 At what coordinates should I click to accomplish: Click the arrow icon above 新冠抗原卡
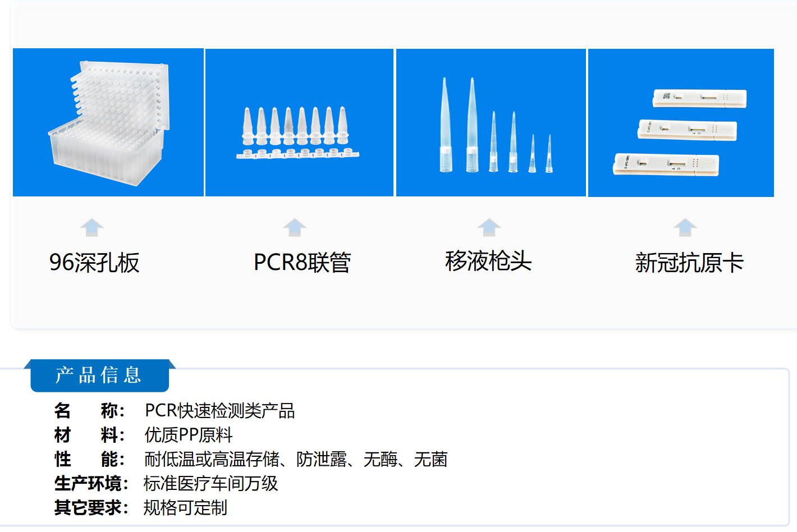(685, 227)
